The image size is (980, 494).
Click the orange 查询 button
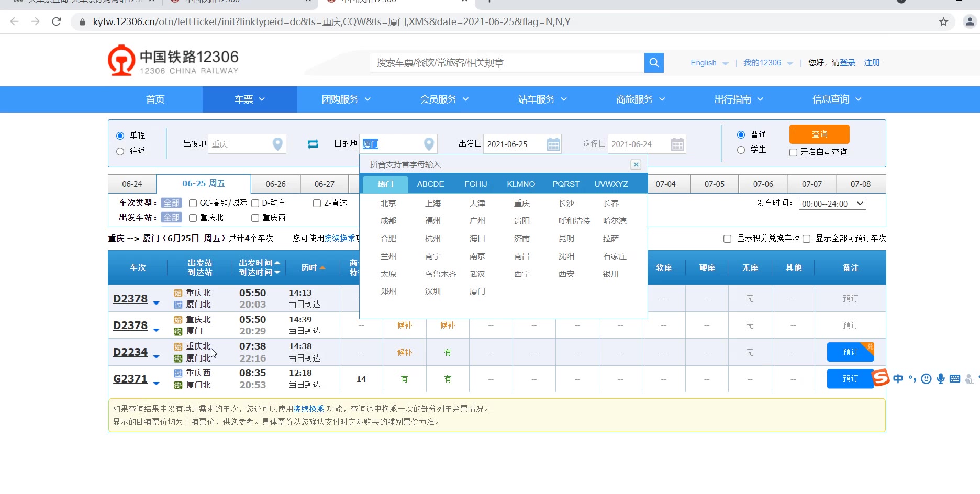(x=819, y=134)
